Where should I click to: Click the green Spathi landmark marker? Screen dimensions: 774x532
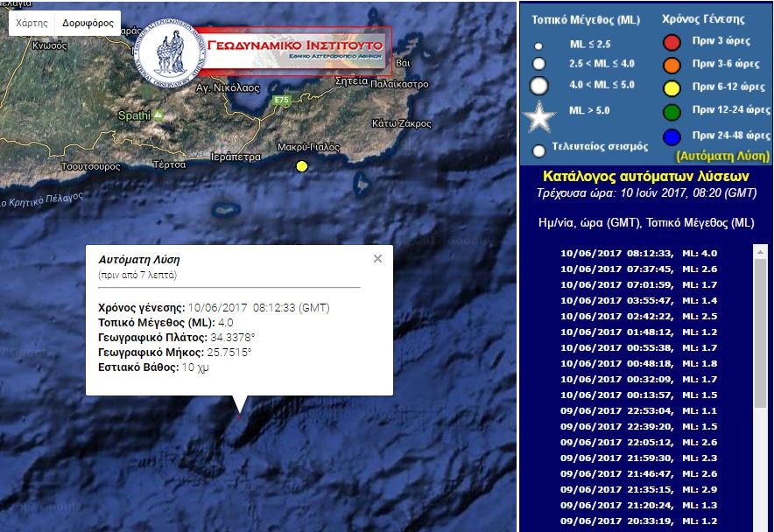[158, 115]
